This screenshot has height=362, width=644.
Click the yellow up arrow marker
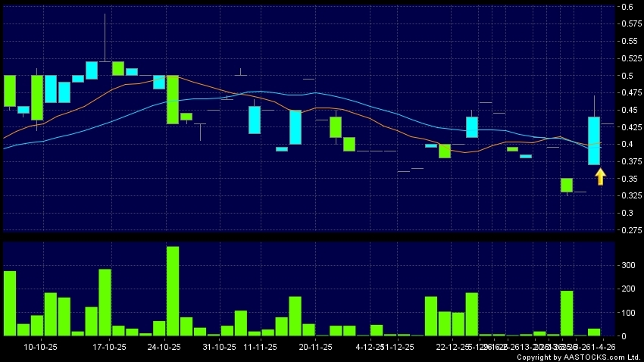click(600, 176)
